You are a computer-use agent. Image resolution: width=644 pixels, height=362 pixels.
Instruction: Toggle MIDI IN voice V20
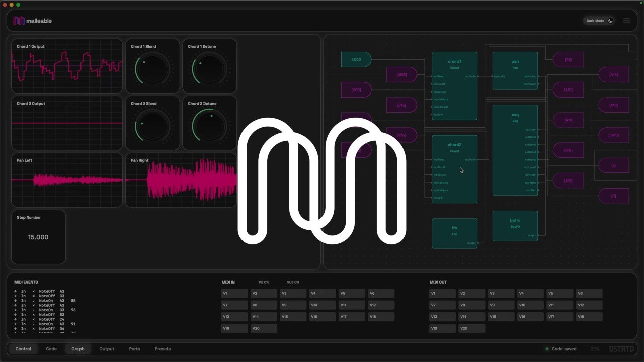coord(264,328)
